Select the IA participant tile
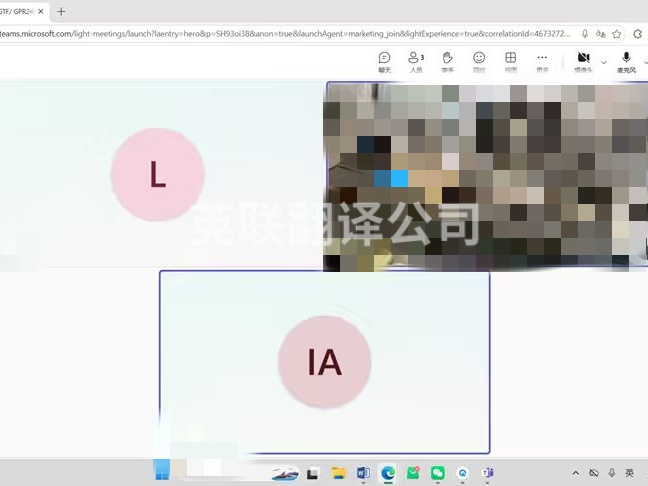 click(x=325, y=362)
